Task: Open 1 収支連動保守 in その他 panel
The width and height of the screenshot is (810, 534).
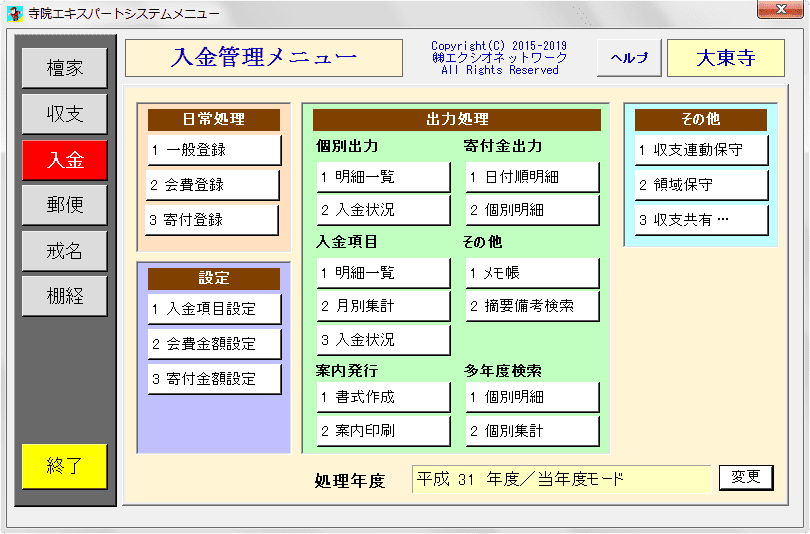Action: pyautogui.click(x=702, y=150)
